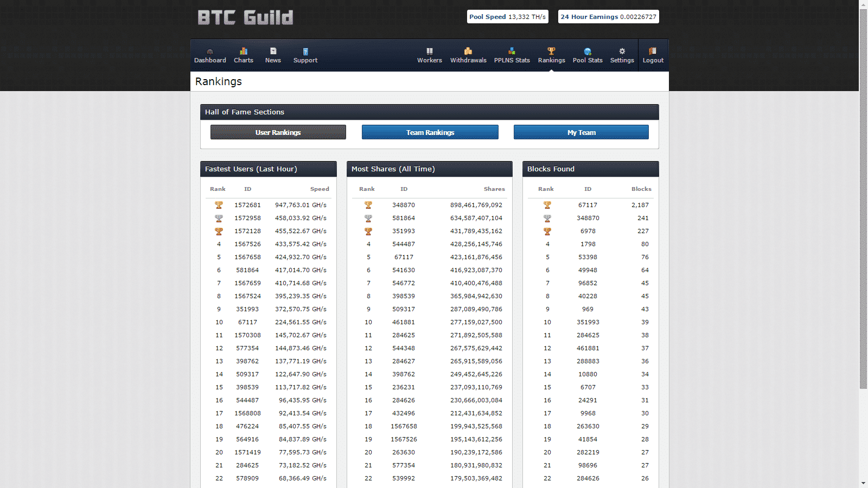Click the Rankings page title
Viewport: 868px width, 488px height.
pyautogui.click(x=219, y=81)
